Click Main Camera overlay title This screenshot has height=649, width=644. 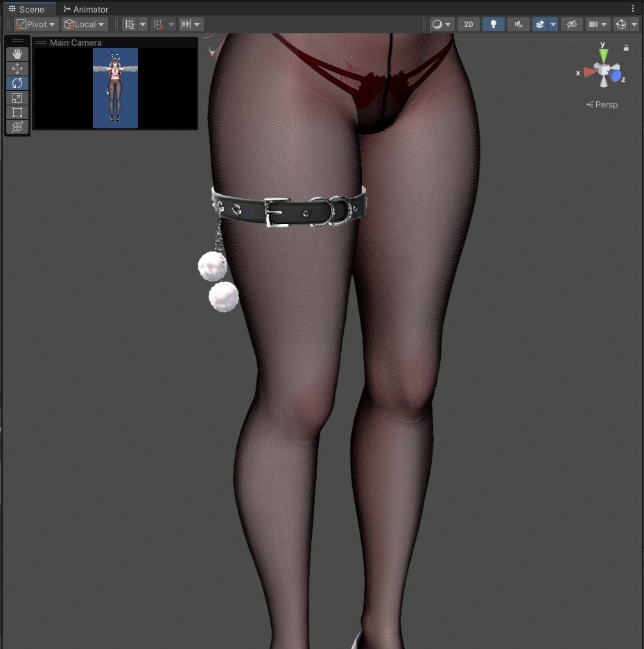pyautogui.click(x=76, y=42)
